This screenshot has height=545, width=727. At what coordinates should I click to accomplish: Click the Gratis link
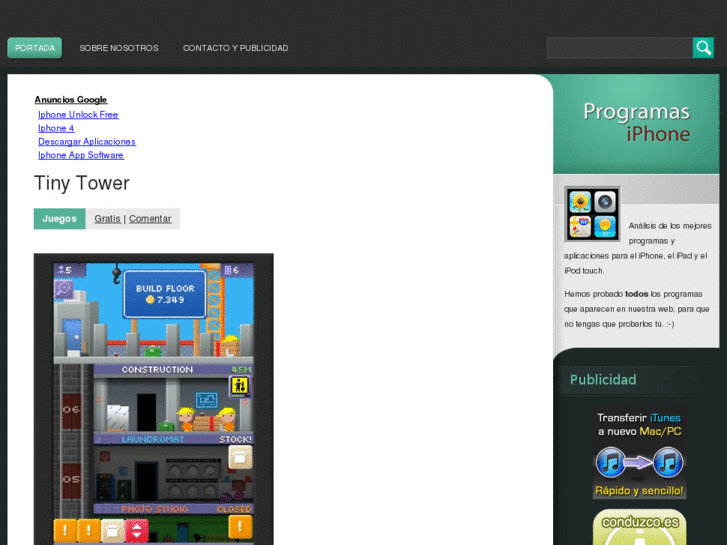tap(108, 219)
